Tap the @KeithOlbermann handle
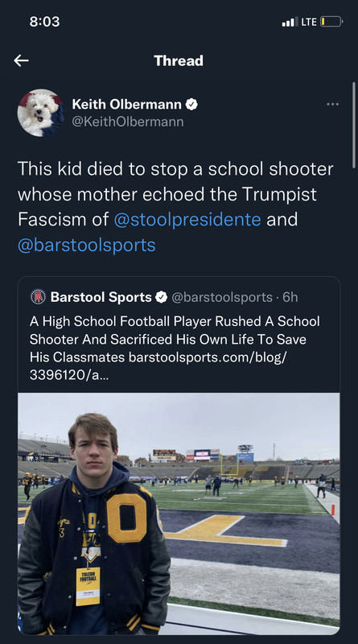Screen dimensions: 358x644 [x=128, y=122]
